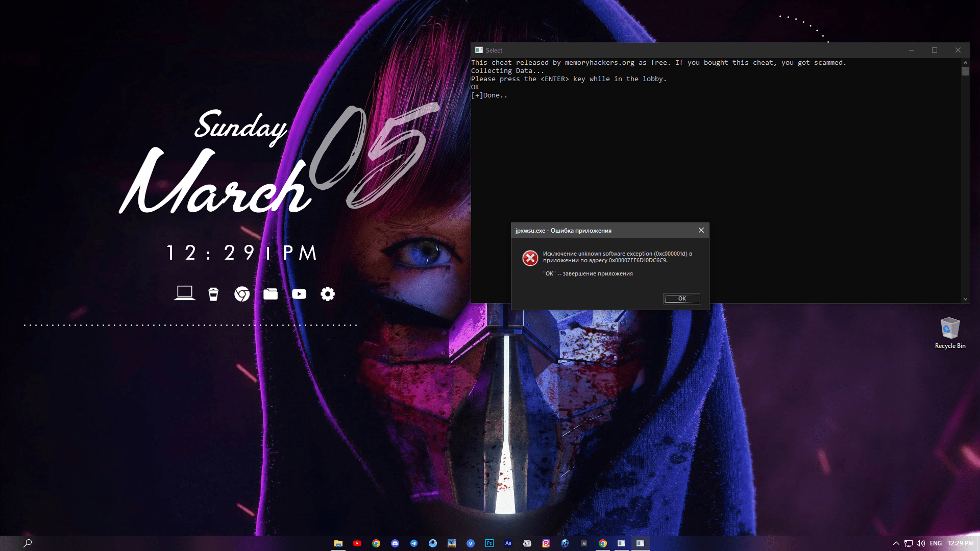Launch the PUBG game icon in taskbar
Image resolution: width=980 pixels, height=551 pixels.
click(452, 543)
